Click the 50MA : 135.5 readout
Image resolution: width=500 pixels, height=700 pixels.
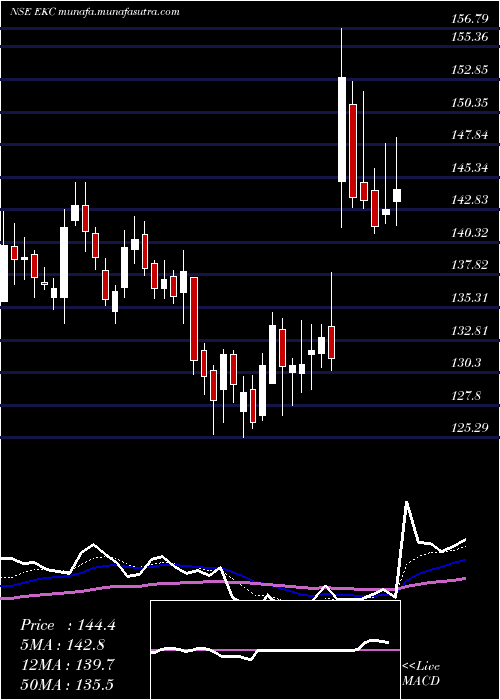[67, 684]
